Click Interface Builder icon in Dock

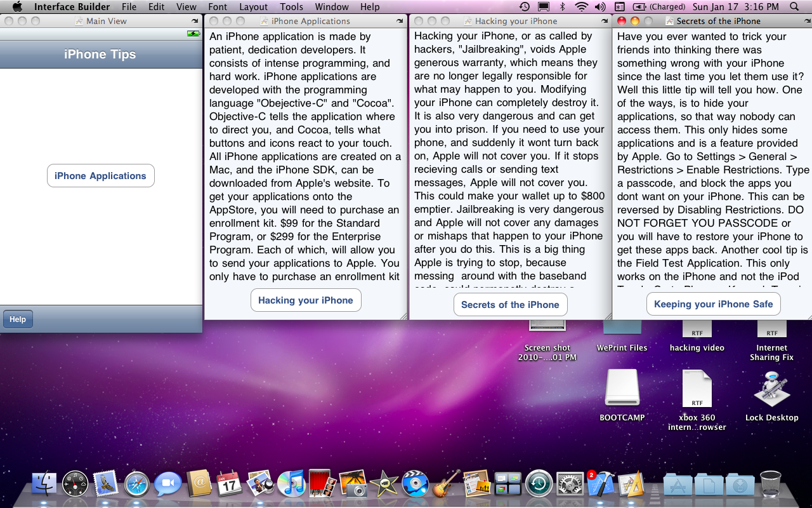[631, 484]
